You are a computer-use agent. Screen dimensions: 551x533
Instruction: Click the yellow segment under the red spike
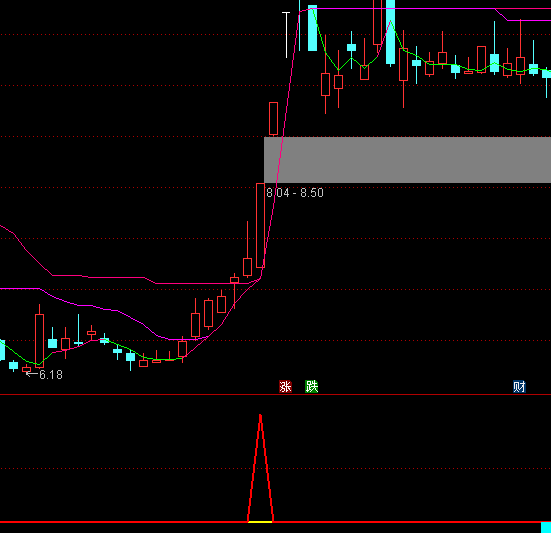(260, 522)
